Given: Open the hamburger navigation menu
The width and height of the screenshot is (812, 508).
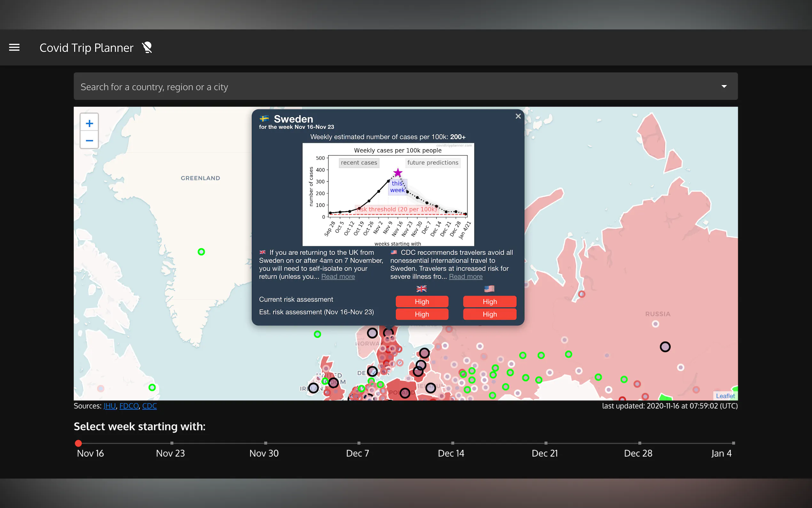Looking at the screenshot, I should click(x=14, y=47).
